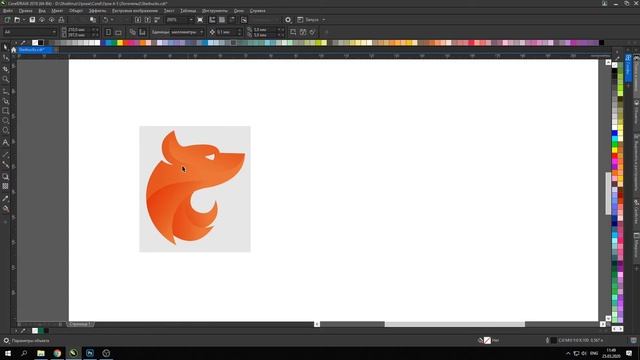Select the Connector tool
640x360 pixels.
click(5, 164)
